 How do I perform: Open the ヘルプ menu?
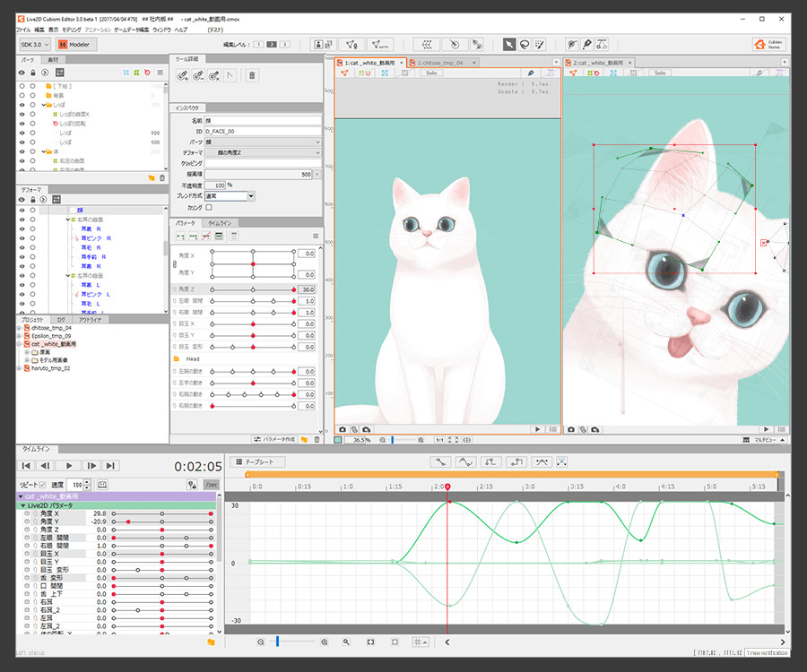click(x=180, y=30)
